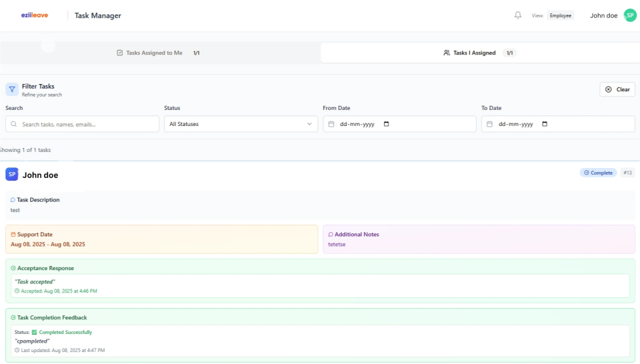Click the Support Date calendar icon
This screenshot has height=364, width=640.
[x=13, y=235]
